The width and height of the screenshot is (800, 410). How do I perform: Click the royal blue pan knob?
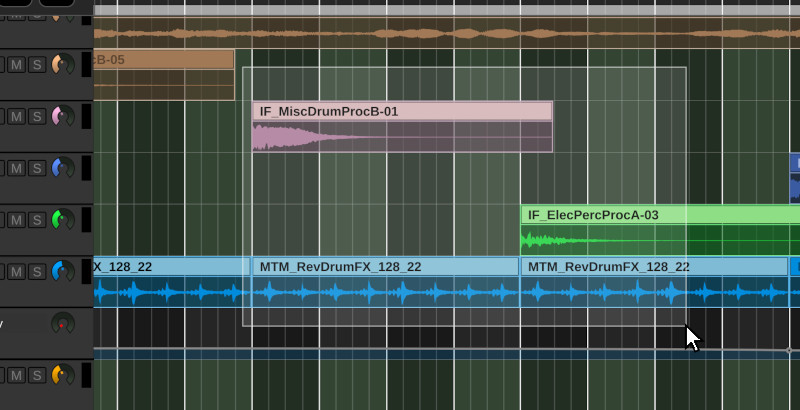tap(63, 168)
